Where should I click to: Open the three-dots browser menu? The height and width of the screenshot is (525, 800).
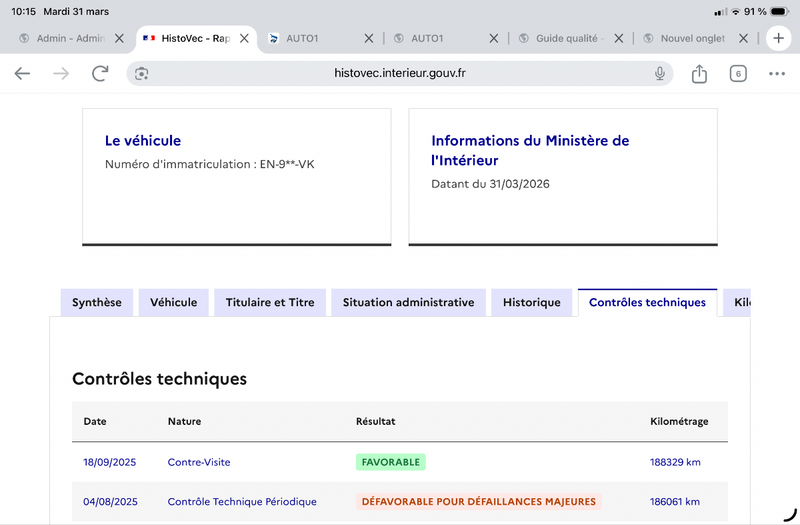[777, 73]
